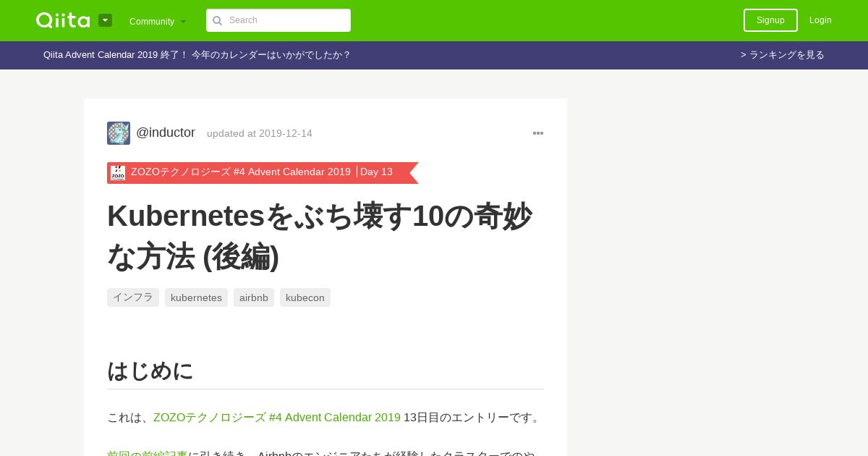Open the @inductor profile link
868x456 pixels.
(x=166, y=132)
